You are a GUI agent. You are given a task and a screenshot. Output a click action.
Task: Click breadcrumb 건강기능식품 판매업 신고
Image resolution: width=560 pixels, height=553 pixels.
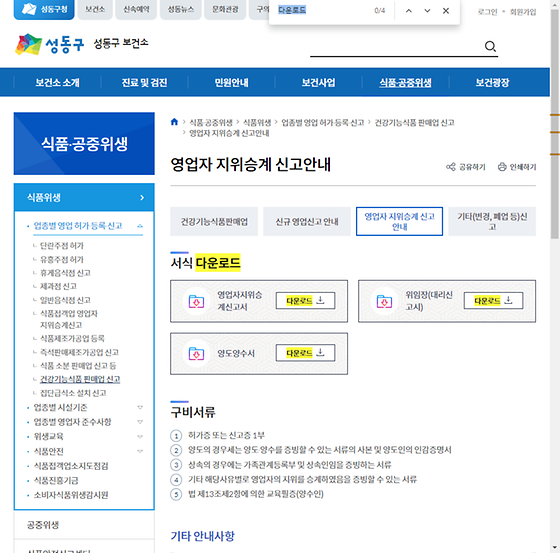tap(414, 123)
